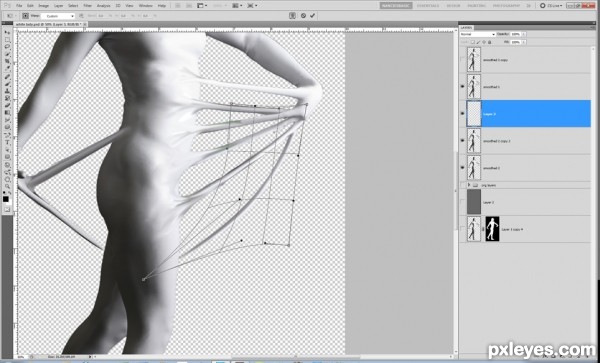
Task: Show the org layers group
Action: click(x=463, y=185)
